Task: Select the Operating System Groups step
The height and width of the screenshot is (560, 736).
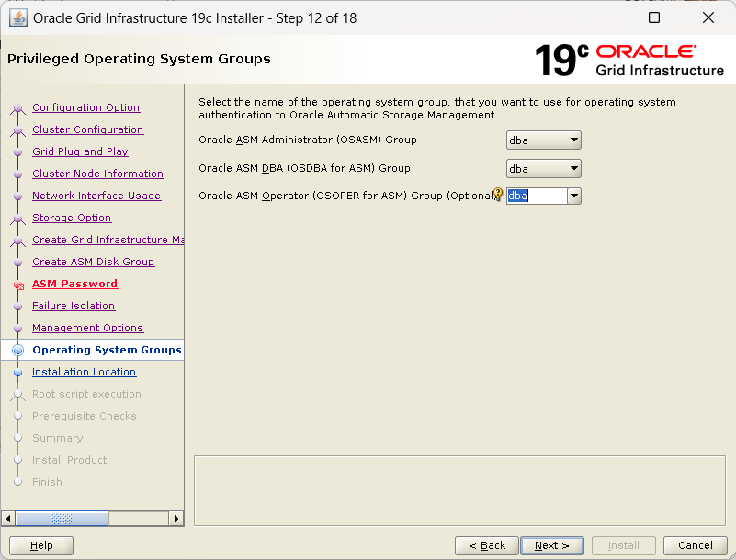Action: pyautogui.click(x=107, y=350)
